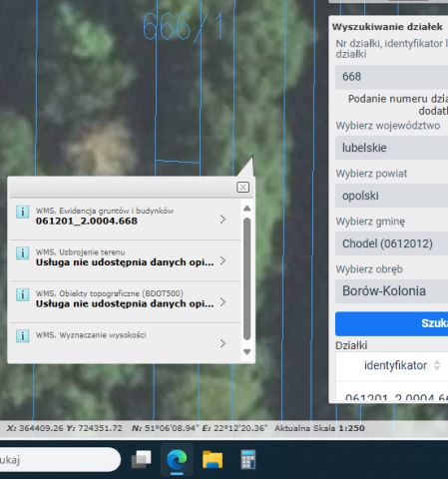Click the parcel label 666/1 on map

pyautogui.click(x=183, y=26)
